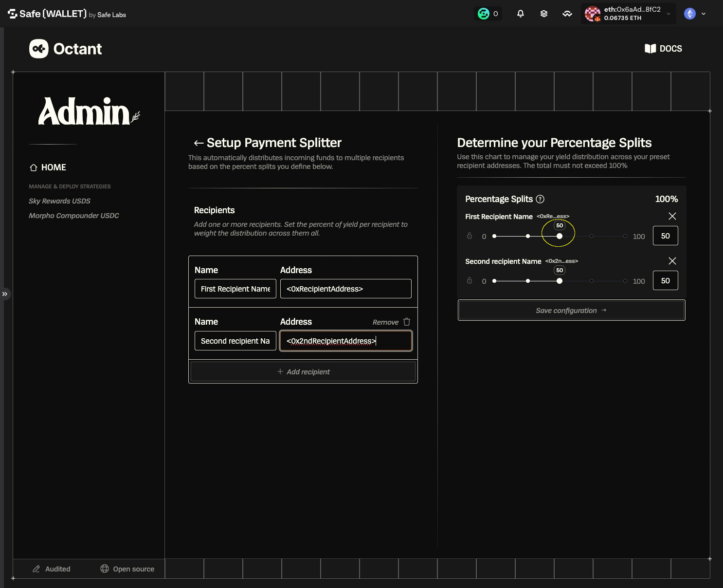Click the trash icon to remove second recipient
Screen dimensions: 723x588
[407, 322]
